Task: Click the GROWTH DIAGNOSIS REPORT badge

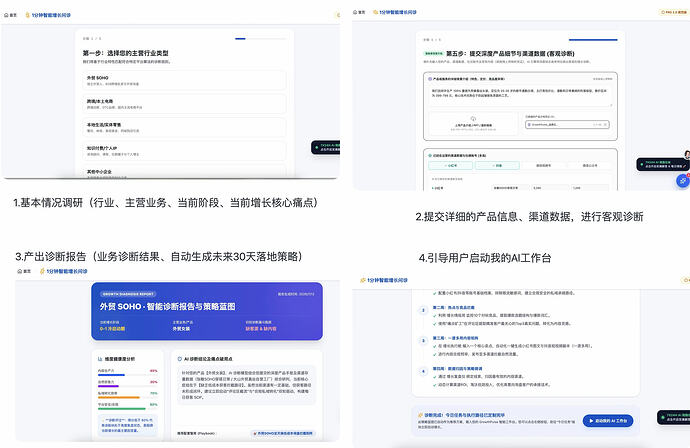Action: pos(128,294)
